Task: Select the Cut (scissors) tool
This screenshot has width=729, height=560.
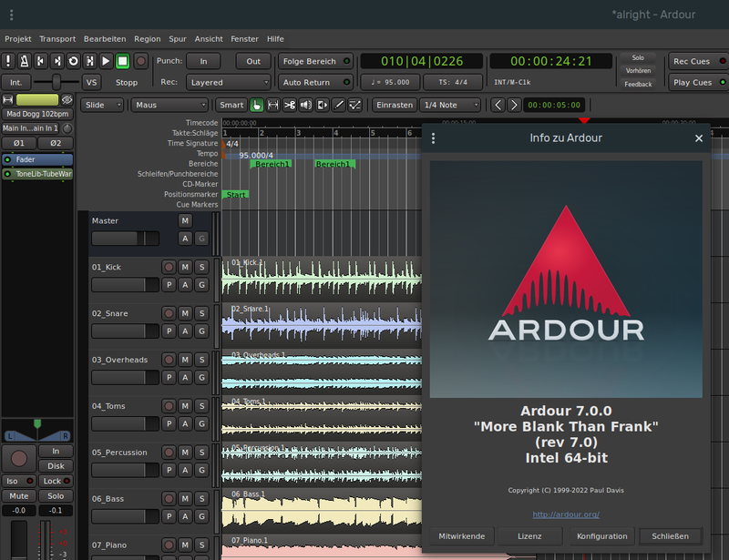Action: click(x=289, y=105)
